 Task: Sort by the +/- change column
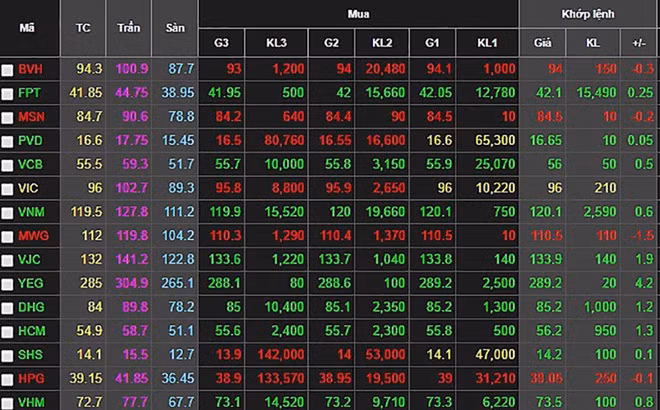tap(639, 43)
